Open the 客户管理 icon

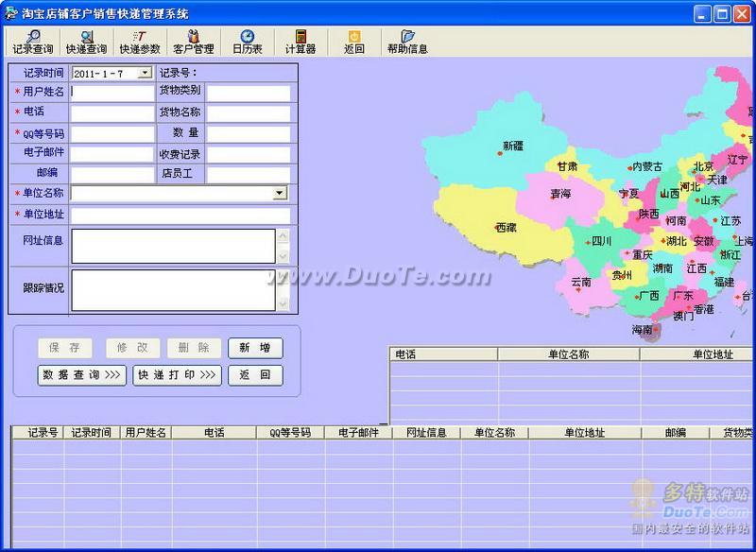(193, 42)
